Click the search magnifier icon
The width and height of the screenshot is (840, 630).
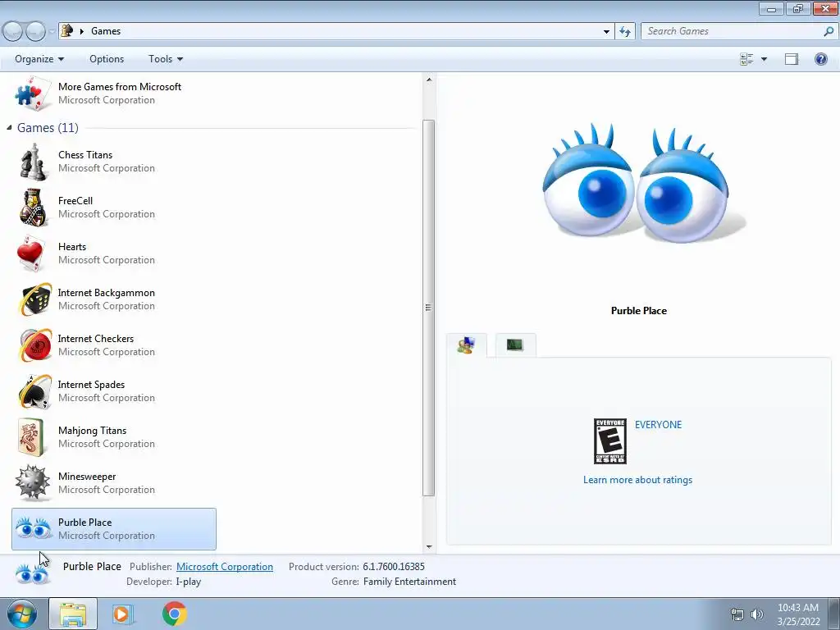point(829,31)
